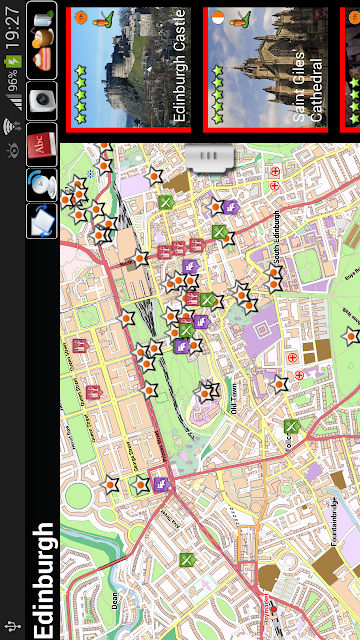Open the red Abc dictionary book
This screenshot has width=360, height=640.
(42, 144)
